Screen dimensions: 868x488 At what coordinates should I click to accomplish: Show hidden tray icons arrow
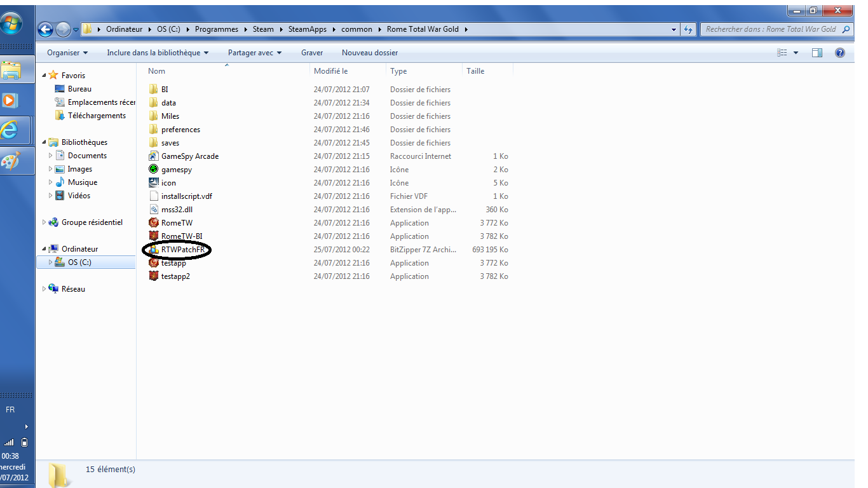click(26, 426)
